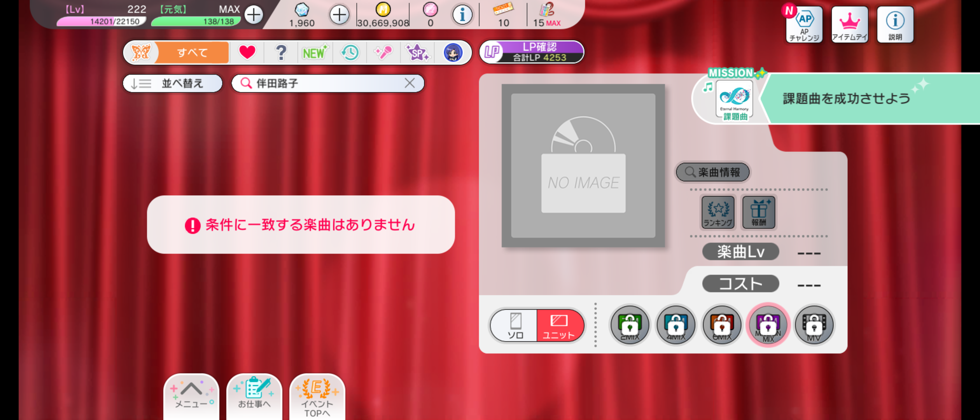Clear the search field with X
The width and height of the screenshot is (980, 420).
tap(409, 83)
